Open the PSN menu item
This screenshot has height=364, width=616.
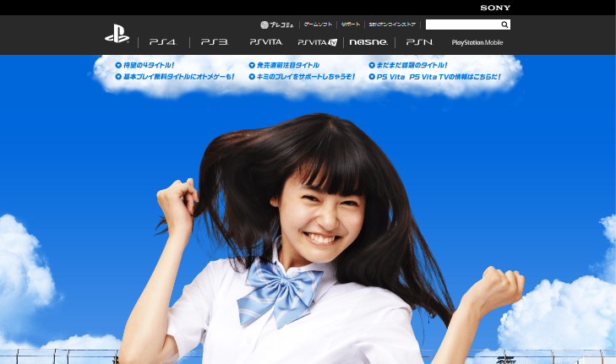(420, 42)
